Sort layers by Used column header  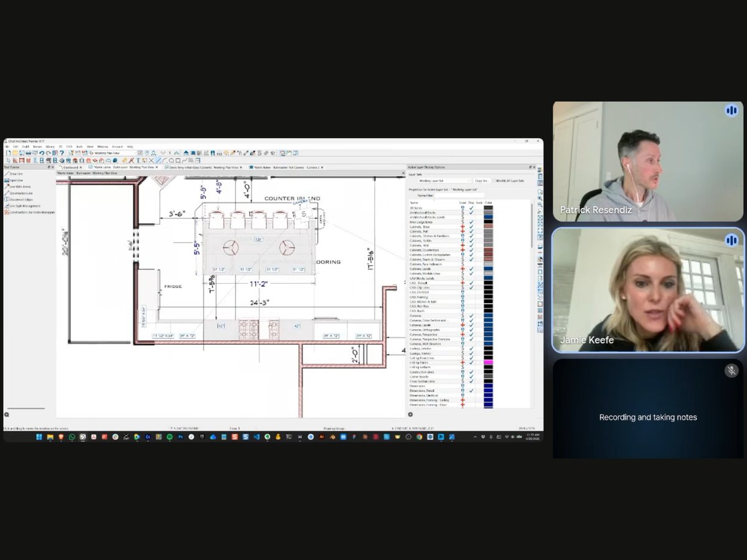[x=463, y=203]
